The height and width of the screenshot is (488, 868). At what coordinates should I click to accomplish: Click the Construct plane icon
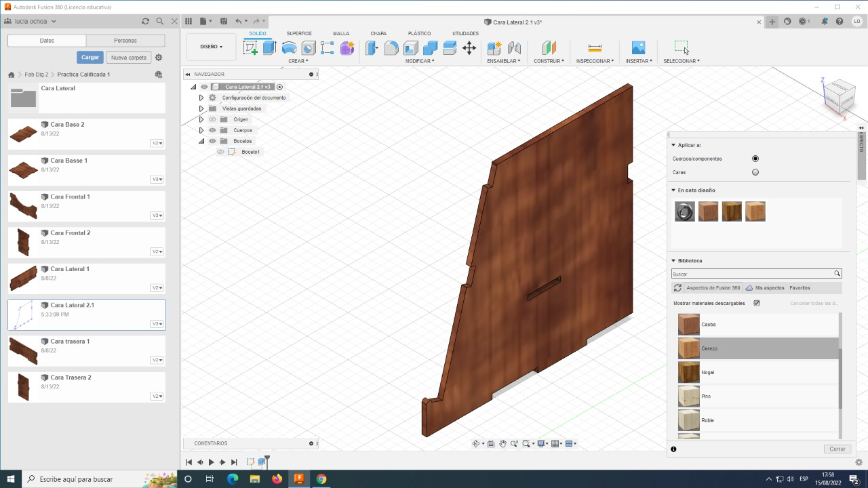click(549, 47)
